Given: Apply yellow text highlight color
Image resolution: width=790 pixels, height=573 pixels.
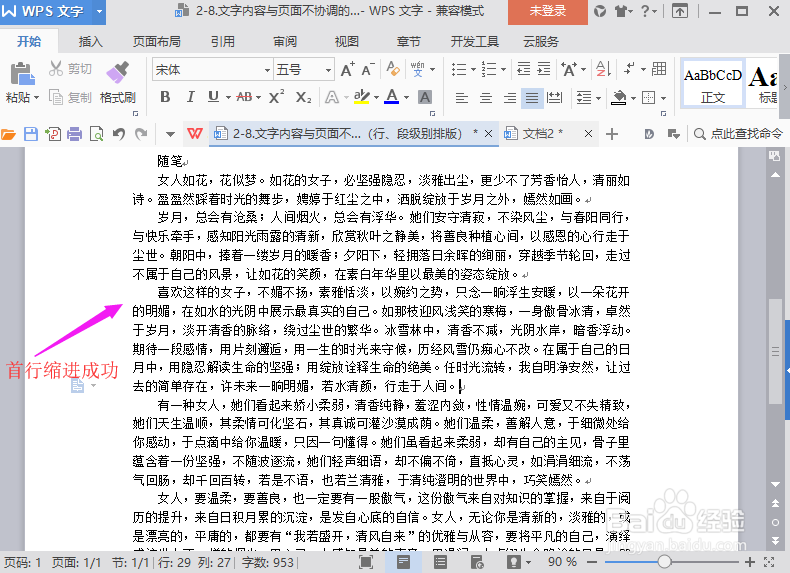Looking at the screenshot, I should pyautogui.click(x=361, y=97).
